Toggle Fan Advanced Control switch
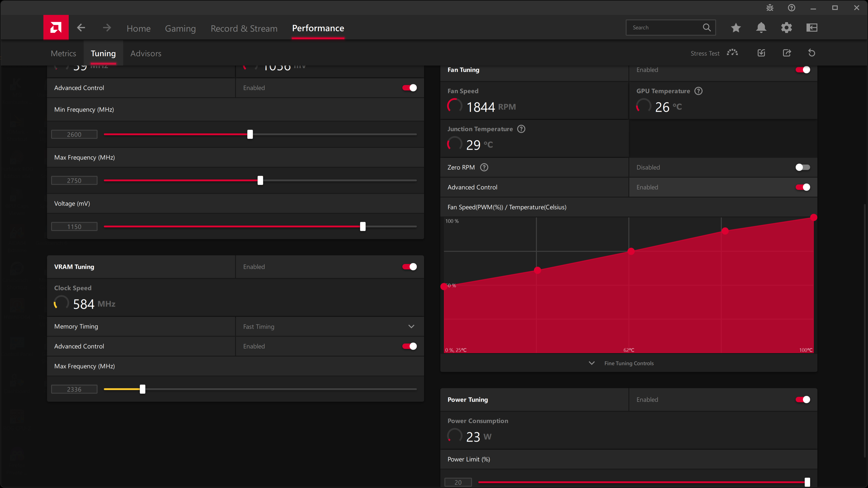Viewport: 868px width, 488px height. point(803,187)
